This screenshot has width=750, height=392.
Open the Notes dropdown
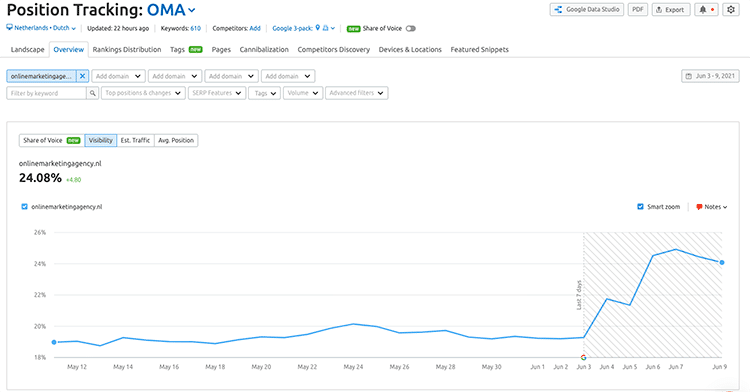click(712, 207)
